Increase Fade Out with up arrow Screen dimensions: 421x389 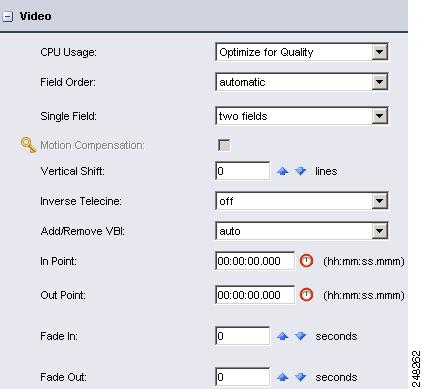(283, 377)
